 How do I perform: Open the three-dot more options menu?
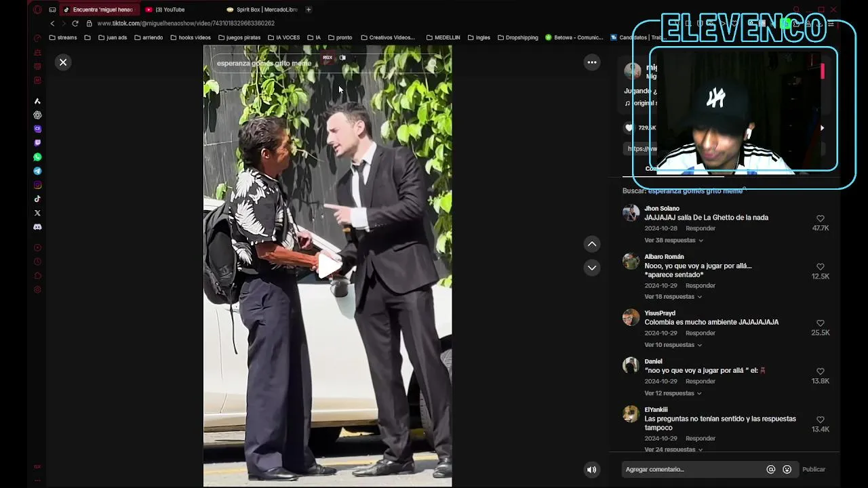point(592,62)
